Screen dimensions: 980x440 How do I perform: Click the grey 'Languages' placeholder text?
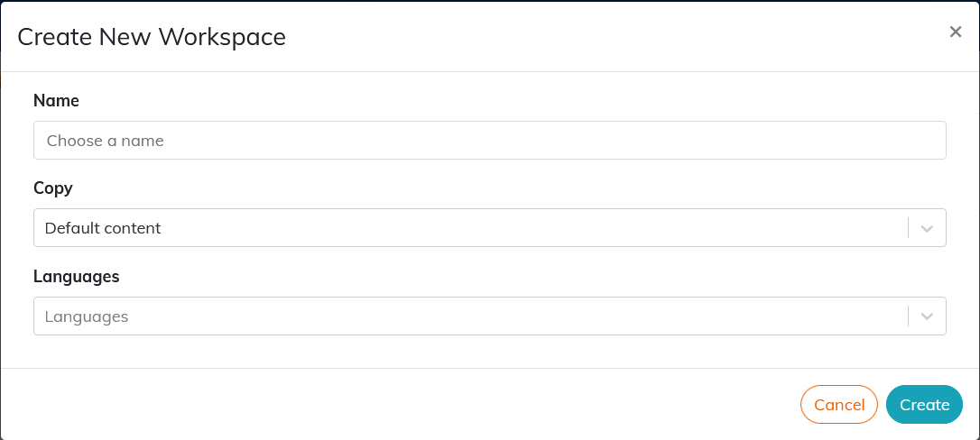click(x=87, y=316)
